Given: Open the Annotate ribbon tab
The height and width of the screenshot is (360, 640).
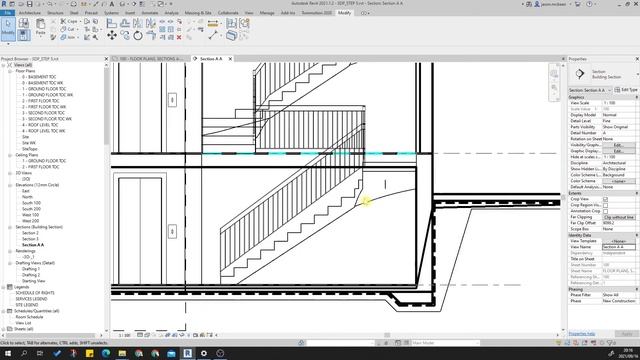Looking at the screenshot, I should (149, 13).
